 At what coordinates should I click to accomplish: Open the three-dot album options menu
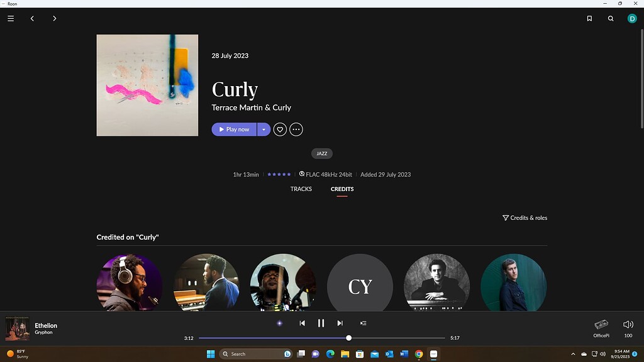tap(296, 129)
